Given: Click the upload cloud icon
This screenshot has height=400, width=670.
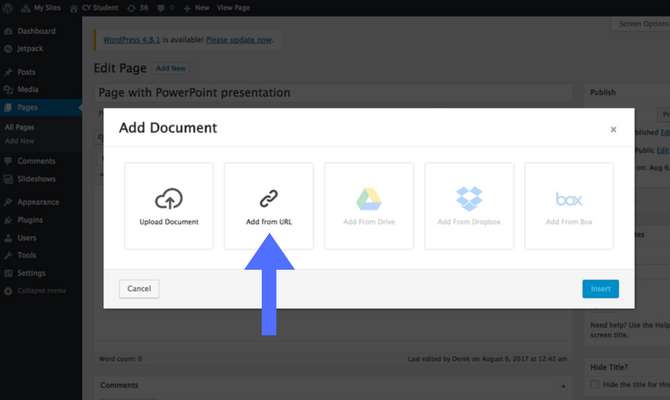Looking at the screenshot, I should (x=169, y=199).
